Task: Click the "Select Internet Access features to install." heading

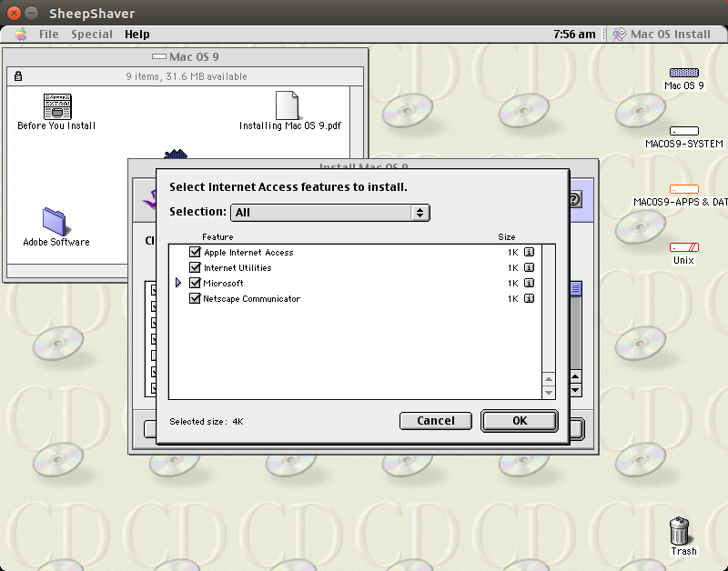Action: (x=288, y=187)
